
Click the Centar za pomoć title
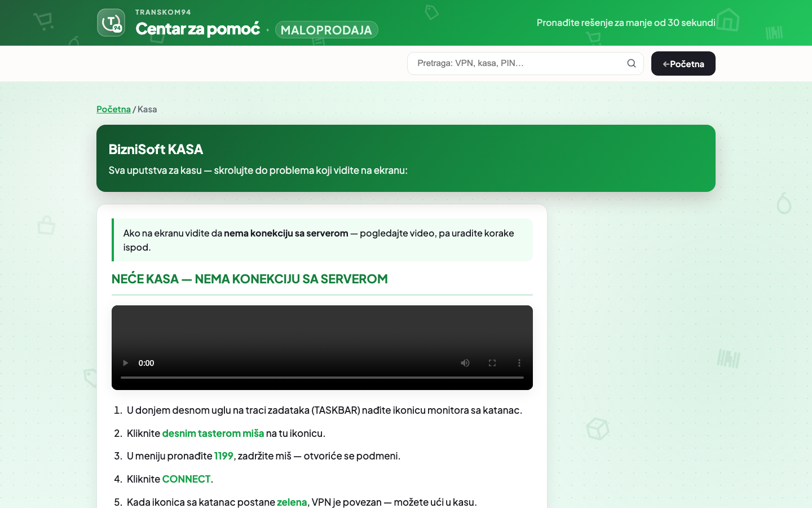[x=198, y=28]
